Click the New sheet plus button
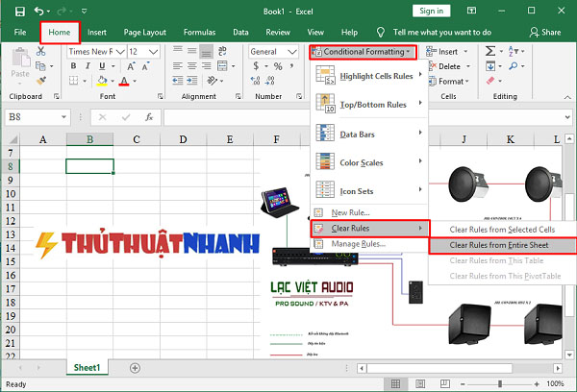The width and height of the screenshot is (577, 392). click(x=135, y=368)
